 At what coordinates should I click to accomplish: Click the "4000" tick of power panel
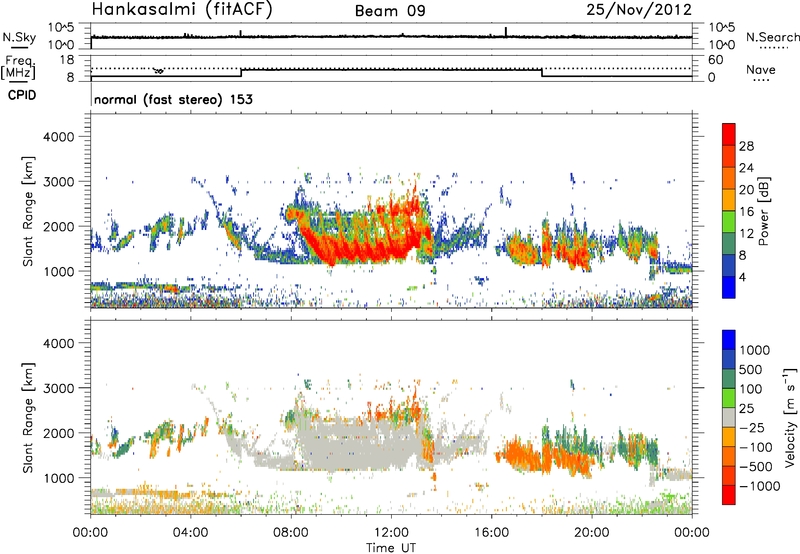[59, 137]
